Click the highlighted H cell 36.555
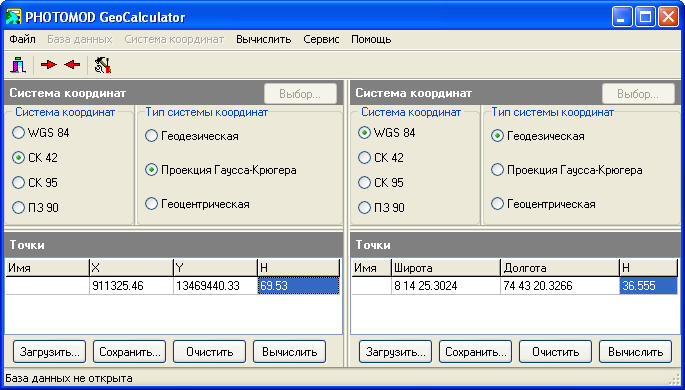 click(x=648, y=286)
